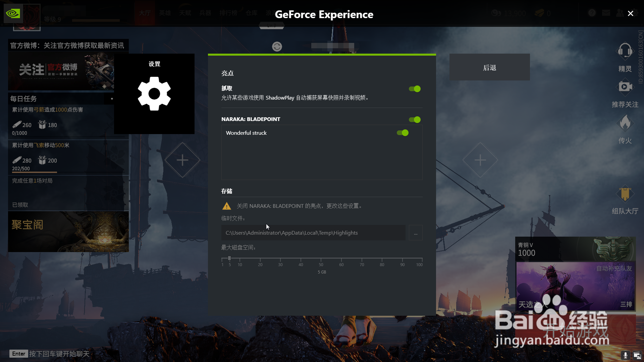Click the microphone icon in overlay corner

tap(625, 355)
